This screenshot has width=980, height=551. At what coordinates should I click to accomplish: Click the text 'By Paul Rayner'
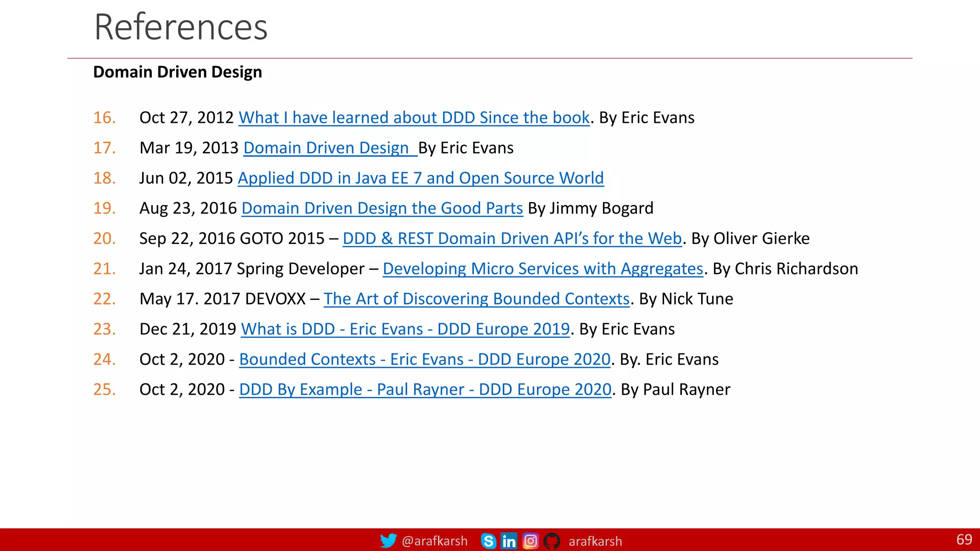pyautogui.click(x=676, y=389)
